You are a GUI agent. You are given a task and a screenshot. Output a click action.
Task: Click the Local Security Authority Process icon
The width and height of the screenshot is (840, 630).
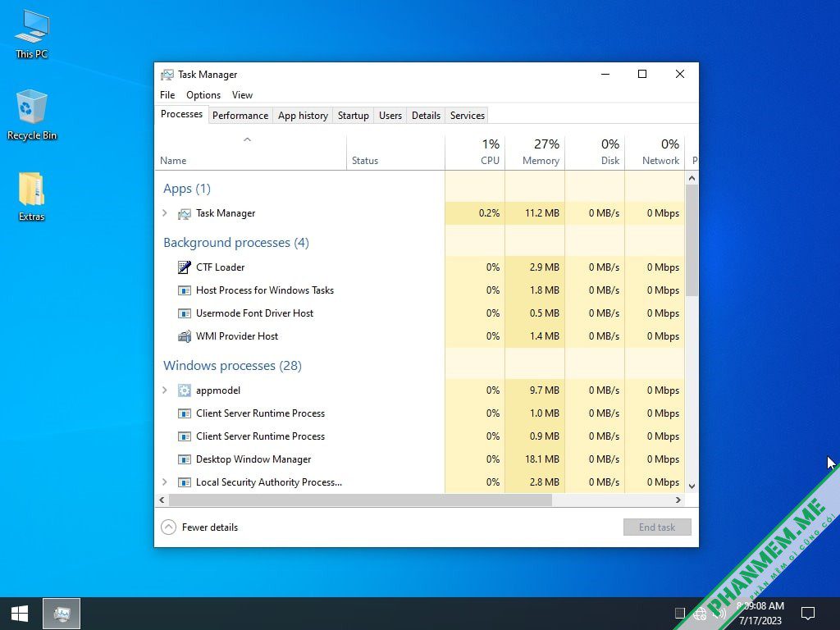(x=185, y=482)
